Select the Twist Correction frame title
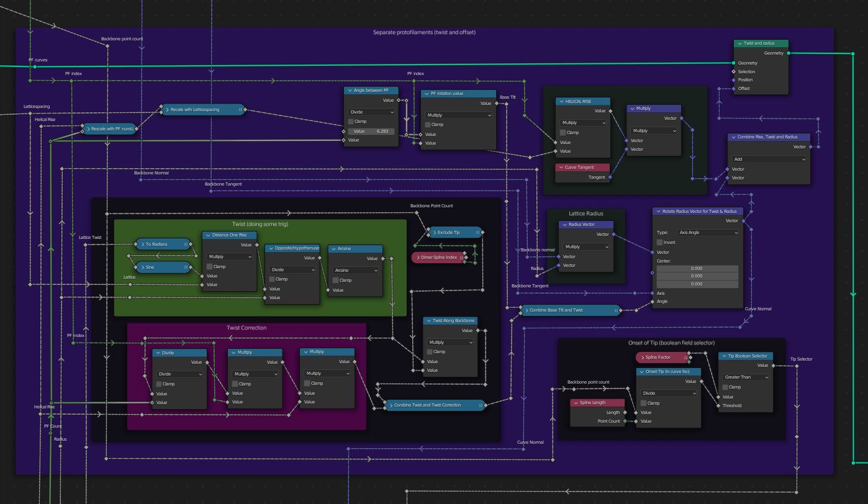This screenshot has height=504, width=868. click(x=246, y=328)
